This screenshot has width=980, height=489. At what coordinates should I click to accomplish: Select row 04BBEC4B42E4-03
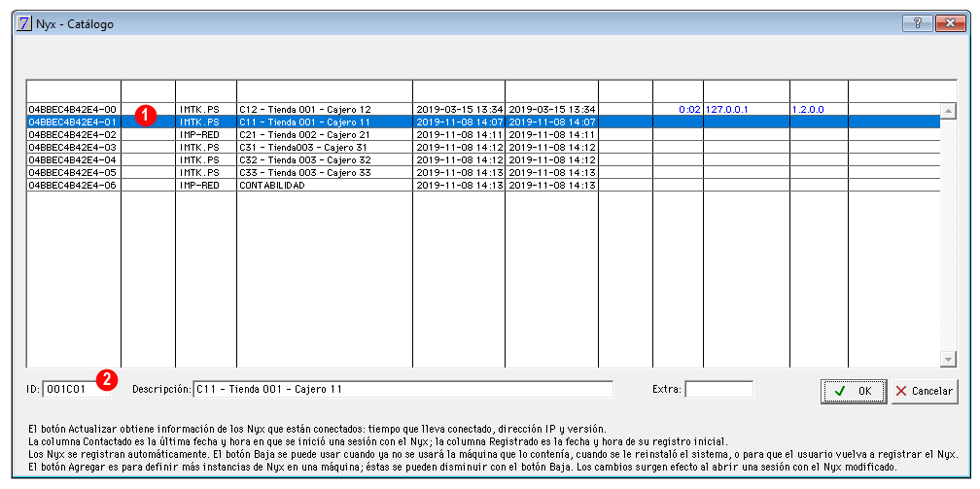click(x=483, y=148)
